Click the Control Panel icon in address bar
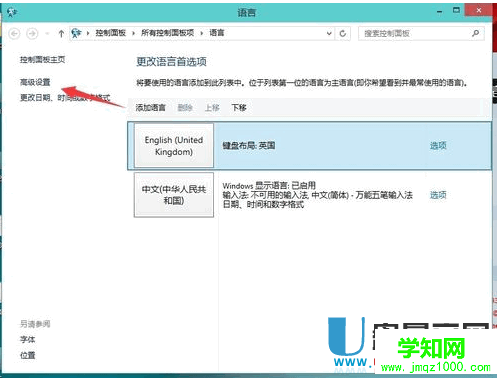Image resolution: width=502 pixels, height=379 pixels. pos(76,33)
